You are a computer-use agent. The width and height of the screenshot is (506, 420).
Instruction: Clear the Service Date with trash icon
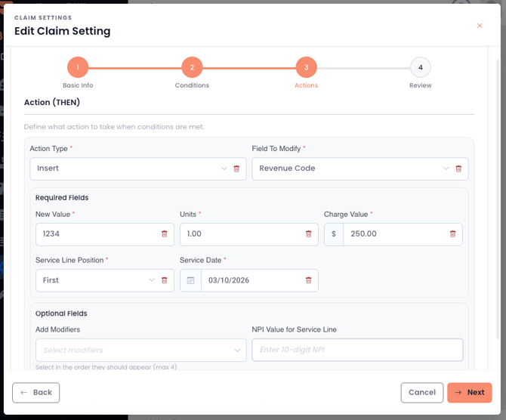308,280
